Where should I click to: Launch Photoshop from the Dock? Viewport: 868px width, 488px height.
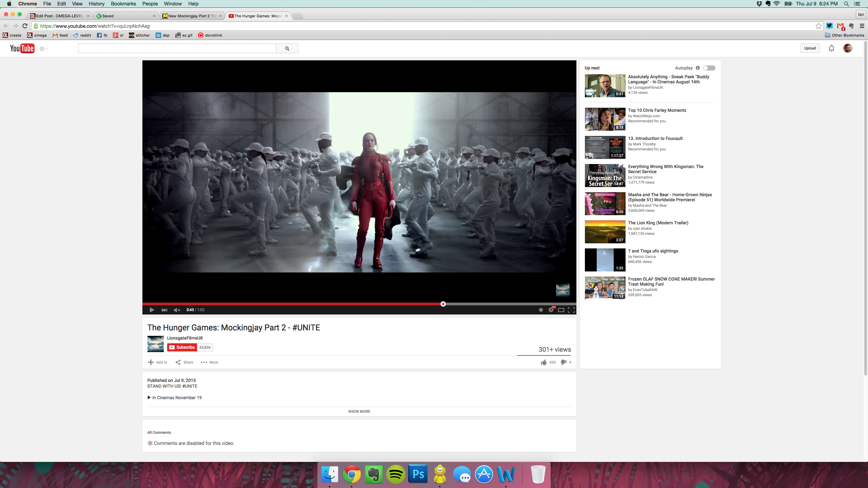(x=418, y=474)
